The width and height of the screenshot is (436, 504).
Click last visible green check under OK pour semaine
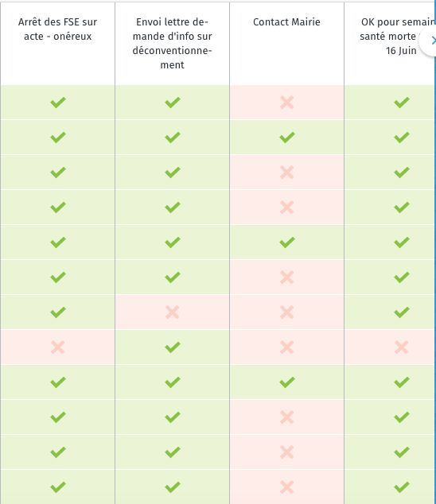(402, 487)
